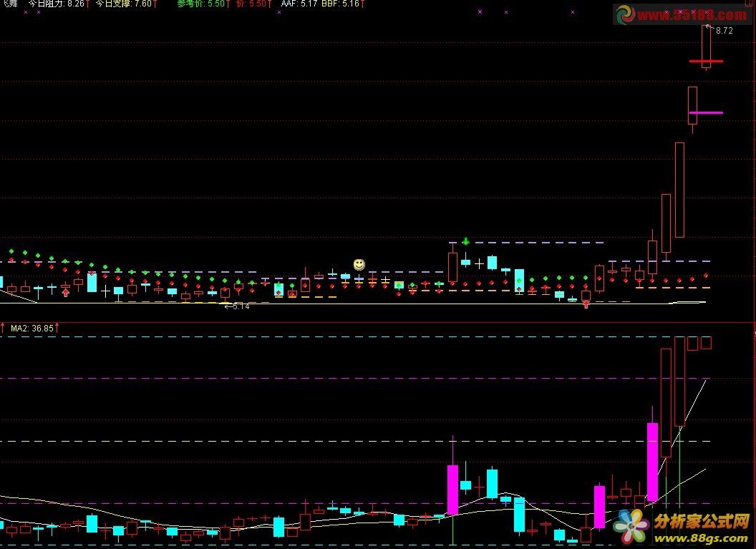Click the red up arrow beside 5.14 low

click(66, 291)
